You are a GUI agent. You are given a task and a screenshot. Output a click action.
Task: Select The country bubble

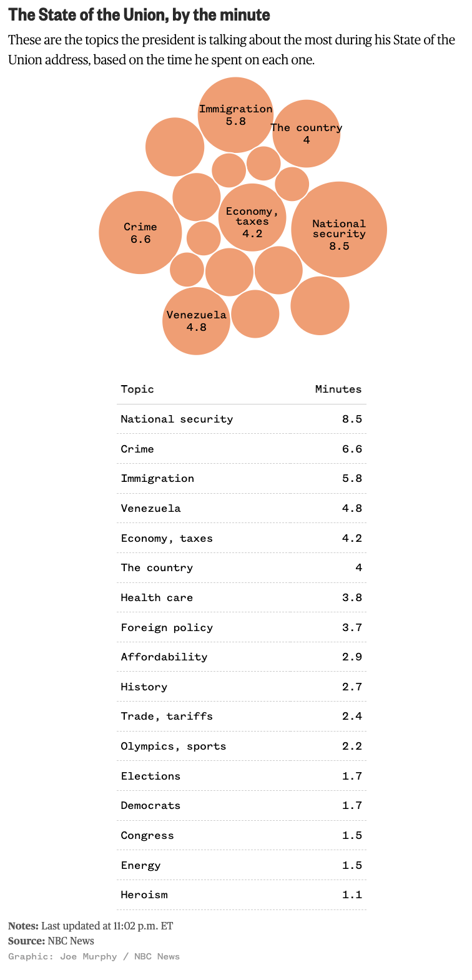click(307, 134)
